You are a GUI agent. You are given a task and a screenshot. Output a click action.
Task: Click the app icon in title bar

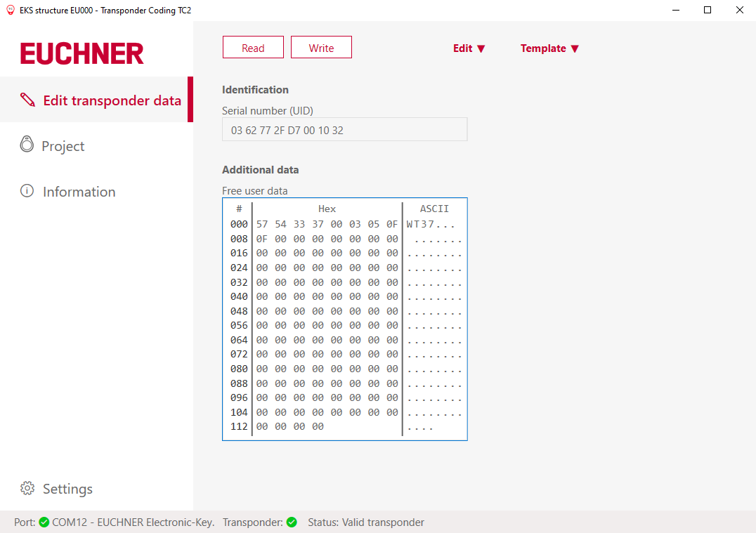tap(10, 11)
